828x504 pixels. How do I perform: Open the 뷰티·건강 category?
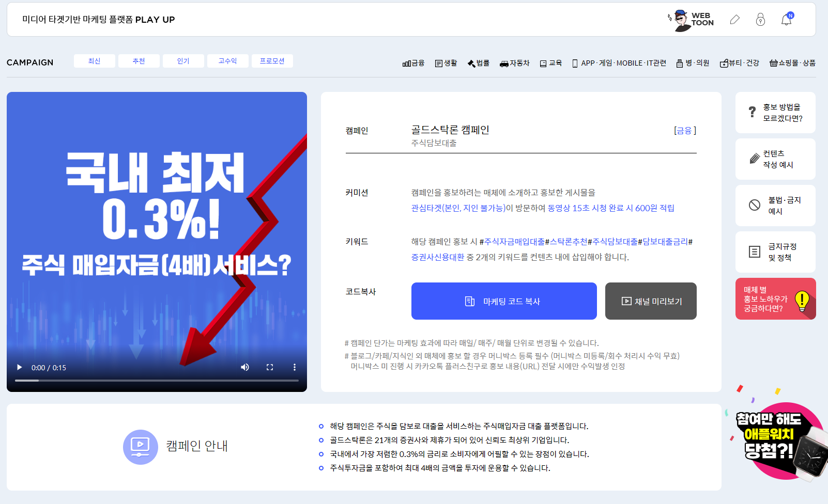[x=740, y=63]
